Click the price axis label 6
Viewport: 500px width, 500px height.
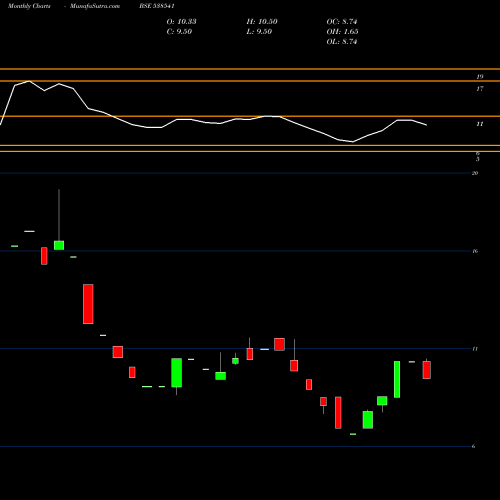click(473, 446)
